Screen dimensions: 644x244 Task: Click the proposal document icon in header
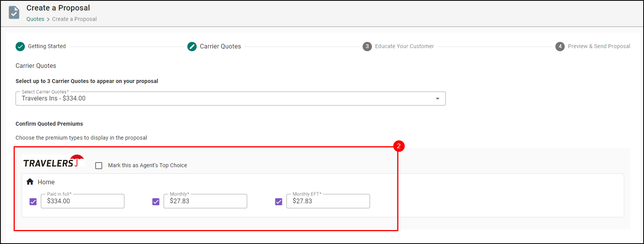coord(14,12)
